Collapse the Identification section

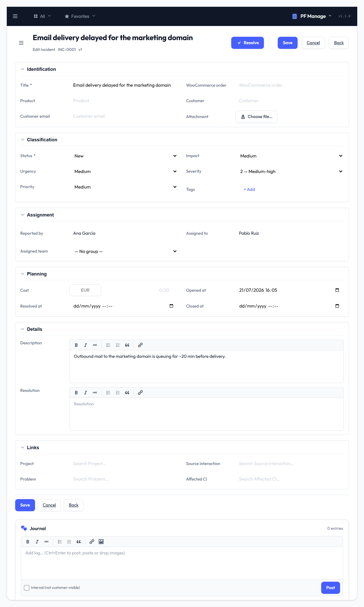point(23,69)
